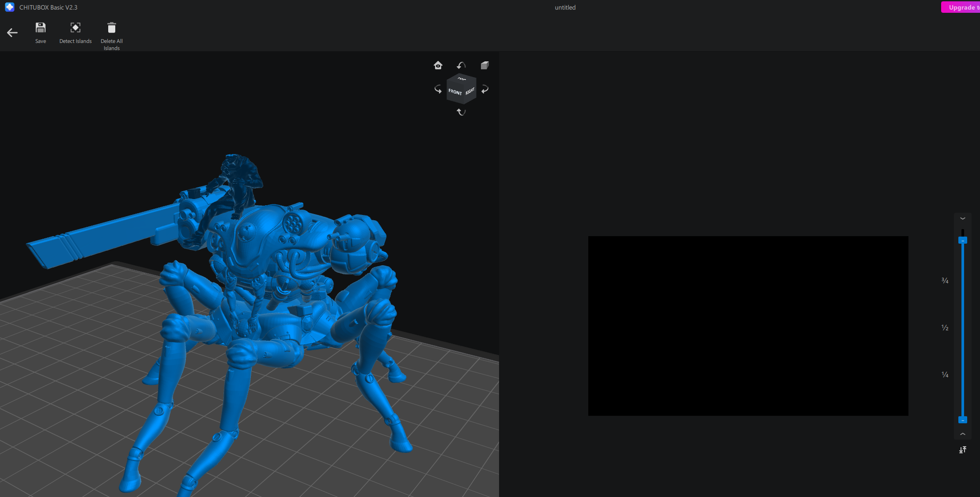The width and height of the screenshot is (980, 497).
Task: Toggle orthographic projection with the cube icon
Action: click(484, 65)
